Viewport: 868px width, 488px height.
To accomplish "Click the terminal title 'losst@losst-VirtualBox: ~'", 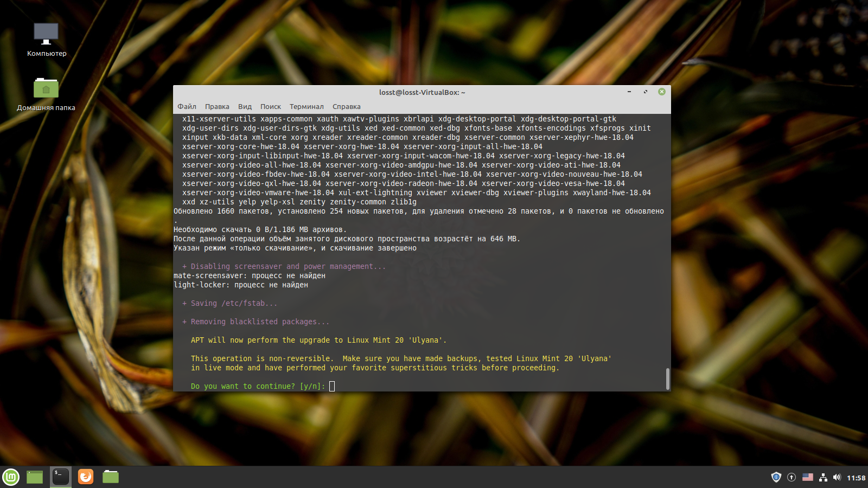I will [422, 92].
